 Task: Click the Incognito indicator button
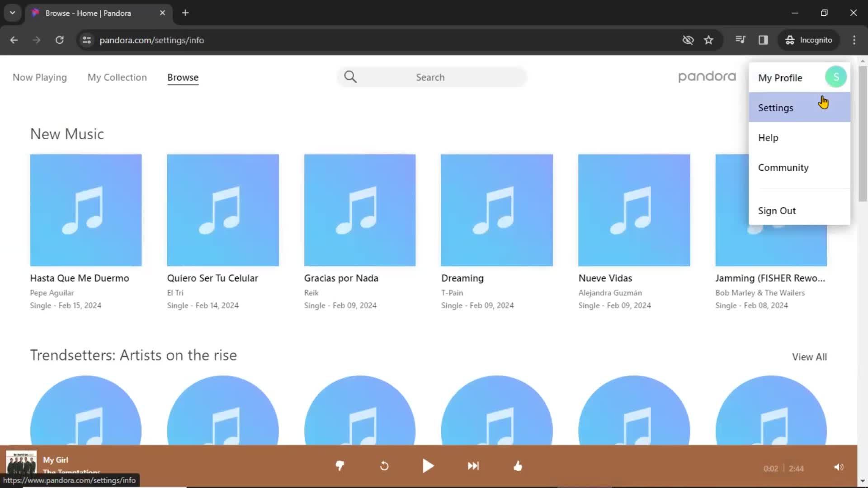point(808,40)
